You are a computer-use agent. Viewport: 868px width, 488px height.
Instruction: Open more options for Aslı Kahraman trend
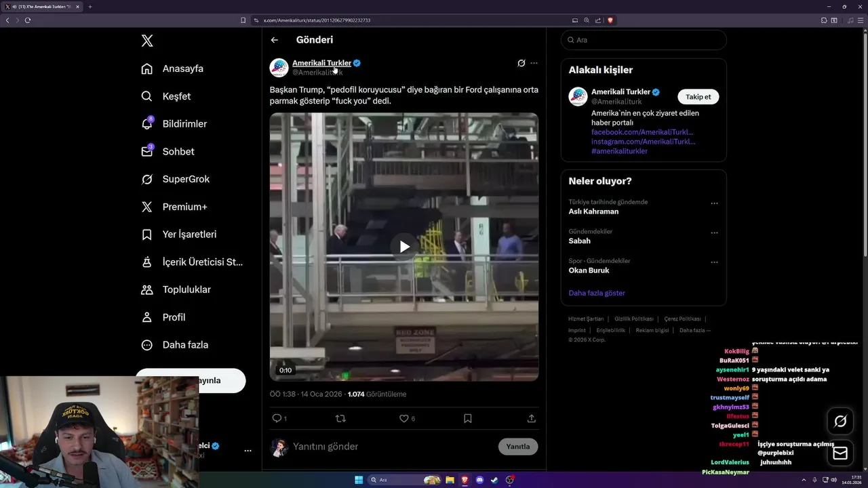click(714, 203)
